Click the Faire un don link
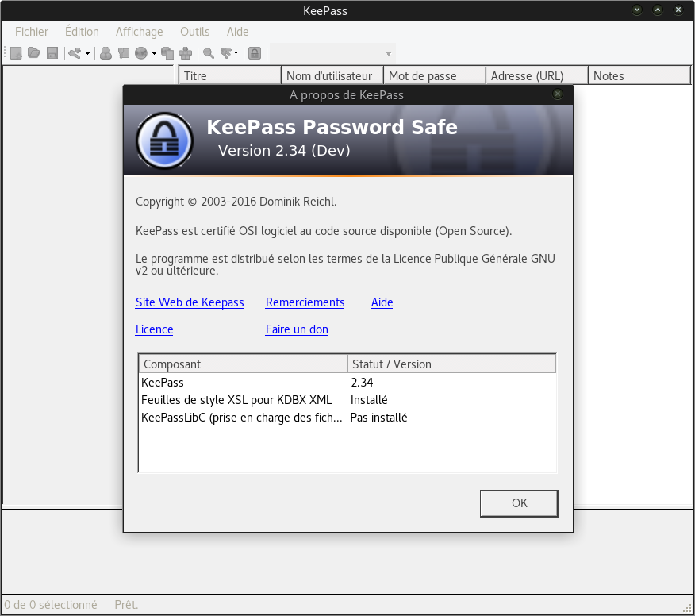Image resolution: width=695 pixels, height=616 pixels. (x=297, y=329)
